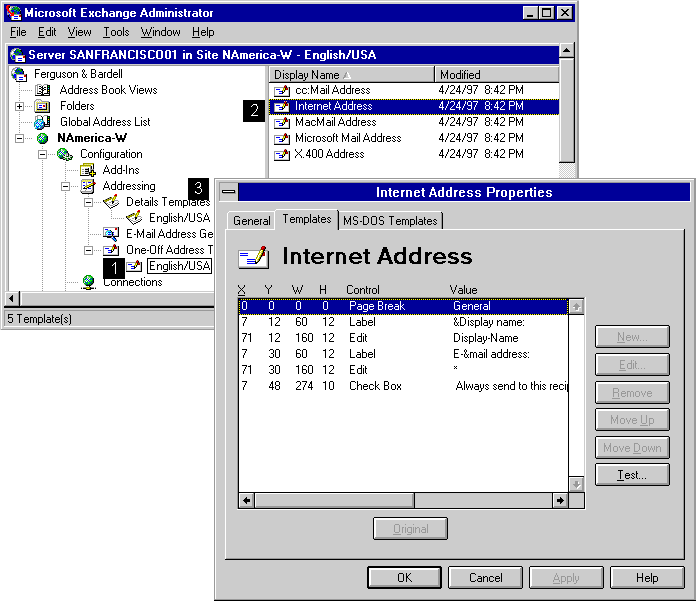This screenshot has height=601, width=696.
Task: Click the MacMail Address template icon
Action: 282,123
